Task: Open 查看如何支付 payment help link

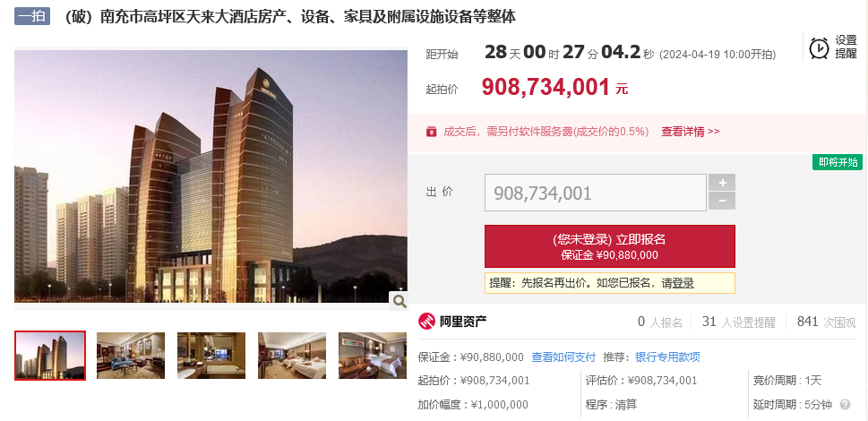Action: click(x=563, y=357)
